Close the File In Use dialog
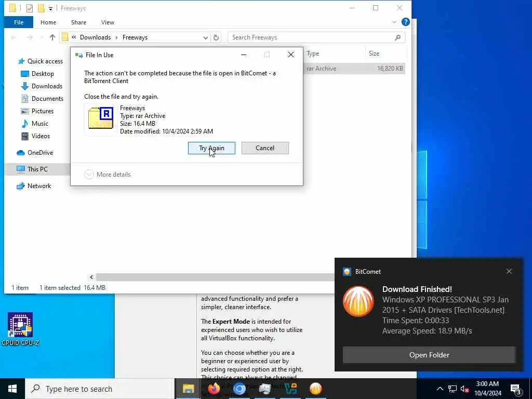The width and height of the screenshot is (532, 399). tap(291, 55)
